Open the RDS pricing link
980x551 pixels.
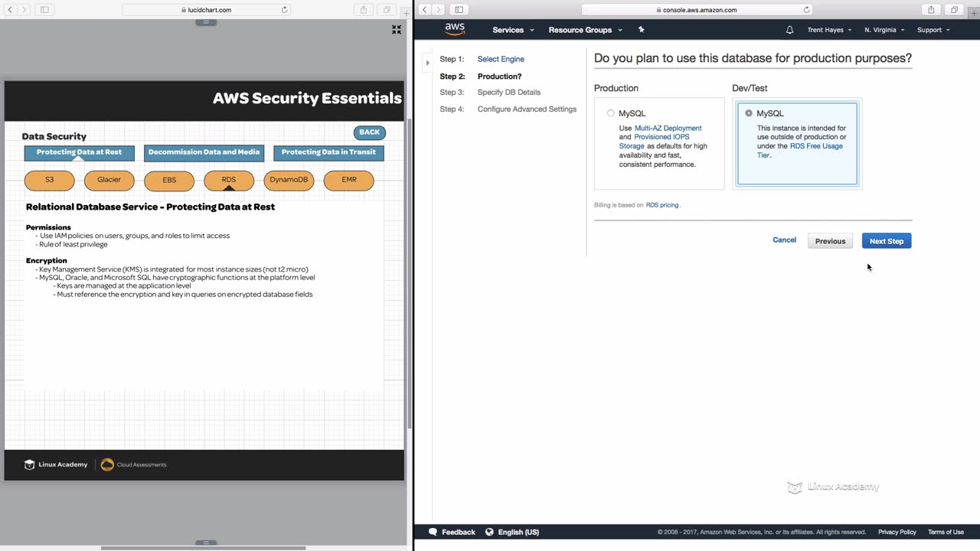[x=662, y=205]
